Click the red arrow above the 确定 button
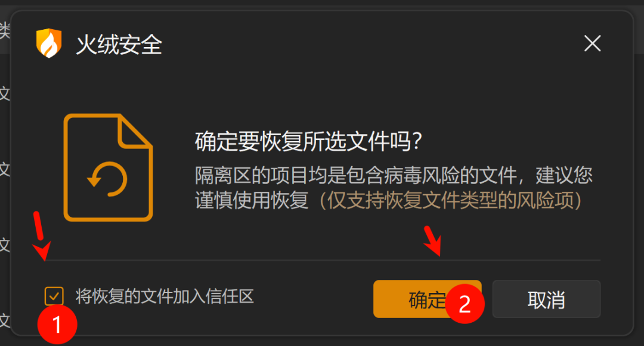The height and width of the screenshot is (346, 644). click(433, 241)
